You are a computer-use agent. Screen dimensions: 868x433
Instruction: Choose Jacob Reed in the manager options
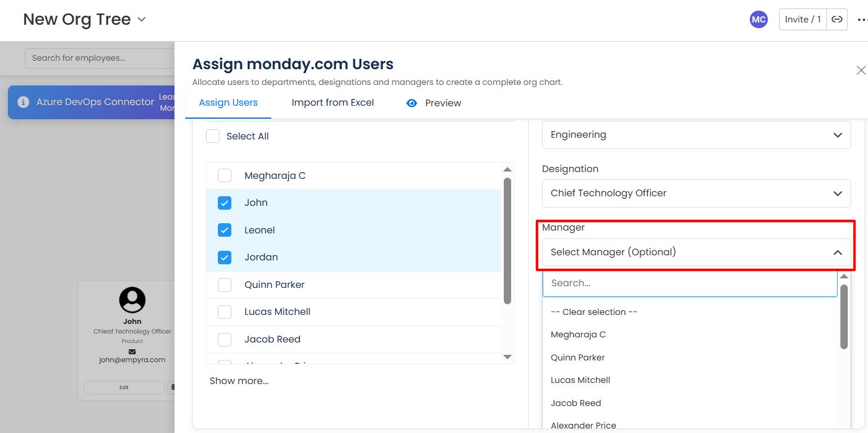point(576,403)
